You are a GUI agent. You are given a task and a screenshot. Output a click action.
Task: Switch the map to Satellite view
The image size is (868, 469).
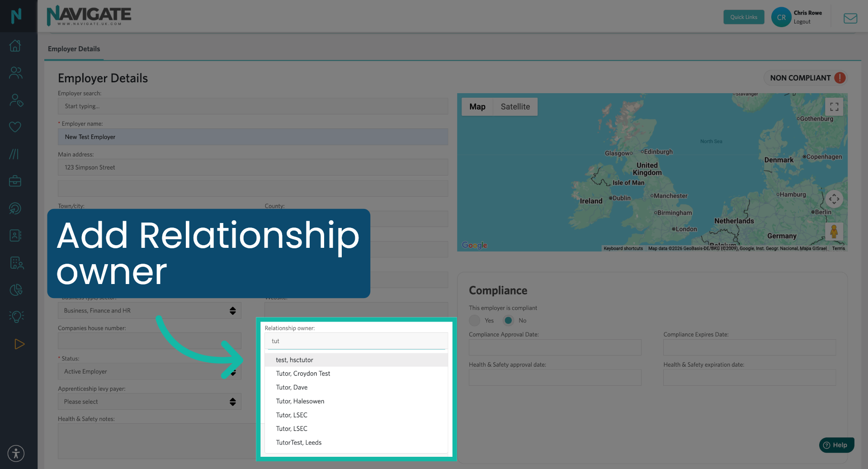click(x=515, y=107)
